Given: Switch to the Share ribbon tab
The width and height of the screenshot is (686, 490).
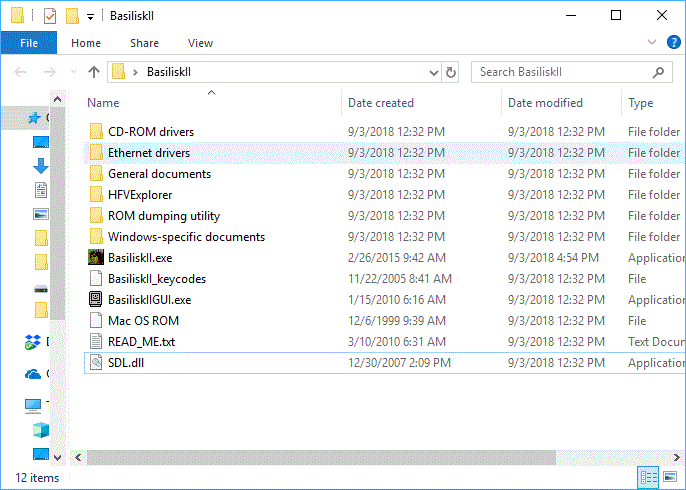Looking at the screenshot, I should [x=144, y=43].
